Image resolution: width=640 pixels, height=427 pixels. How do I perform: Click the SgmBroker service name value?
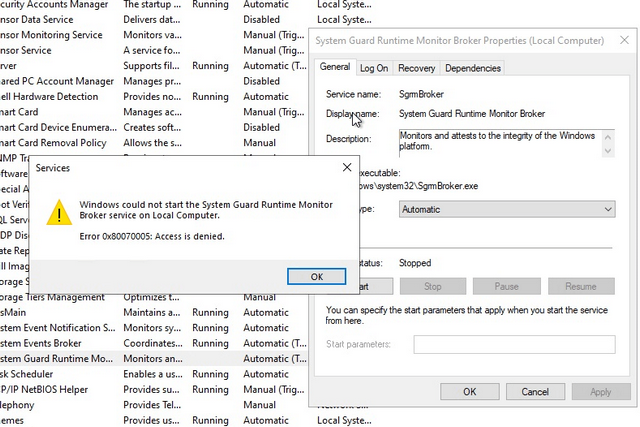421,94
